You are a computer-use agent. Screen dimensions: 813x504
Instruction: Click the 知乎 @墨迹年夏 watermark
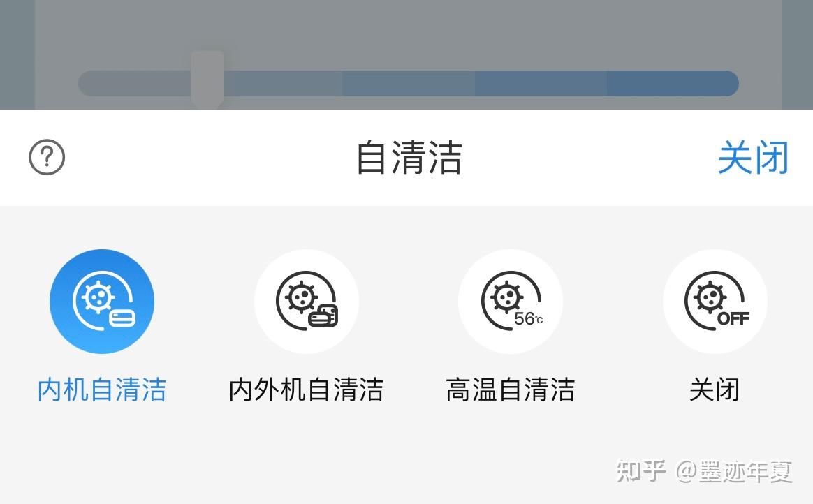pos(704,471)
